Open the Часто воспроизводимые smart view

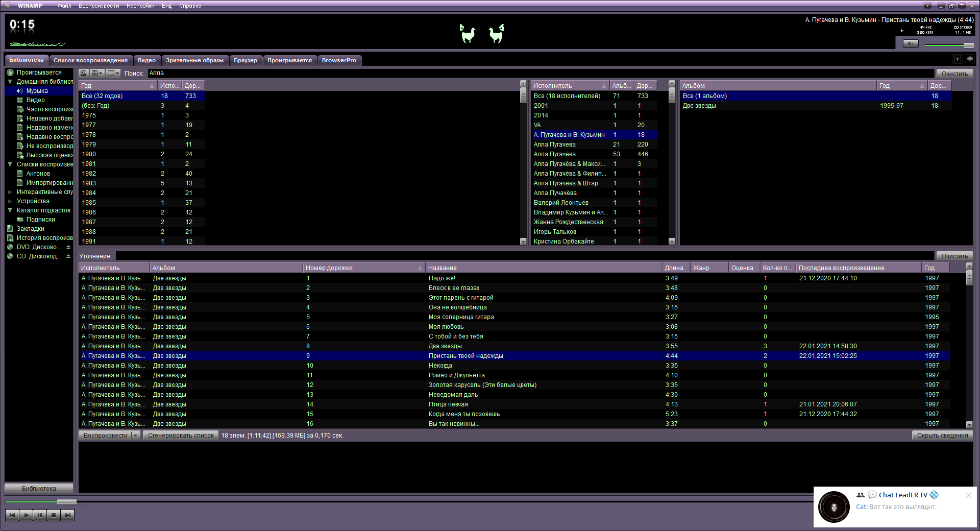(50, 109)
